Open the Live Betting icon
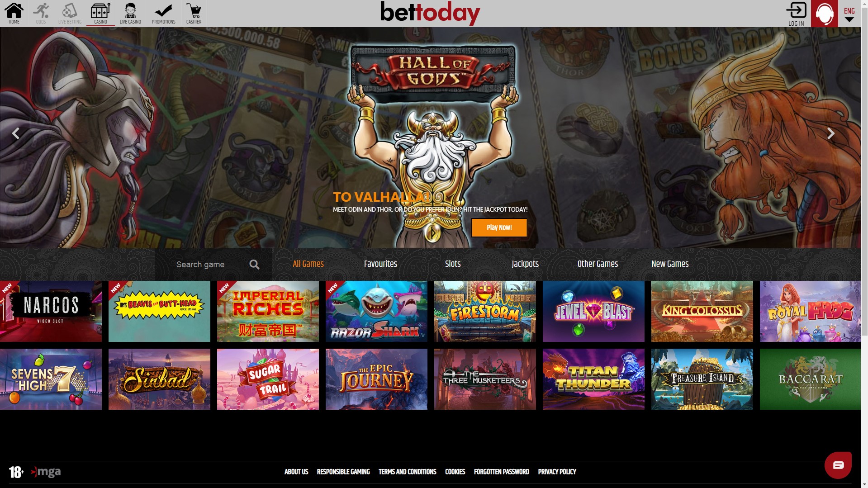Image resolution: width=868 pixels, height=488 pixels. coord(70,10)
